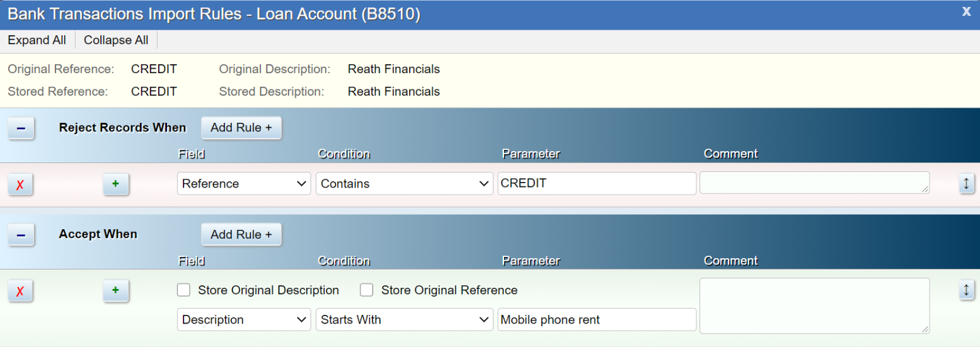
Task: Delete the Accept rule with red X
Action: point(20,291)
